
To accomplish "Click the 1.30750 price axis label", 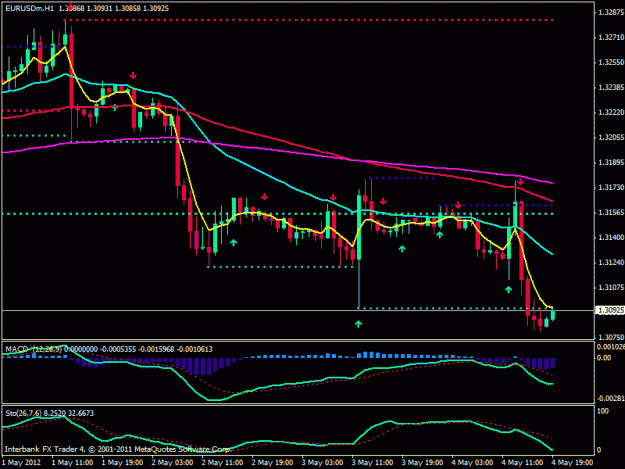I will pyautogui.click(x=611, y=337).
